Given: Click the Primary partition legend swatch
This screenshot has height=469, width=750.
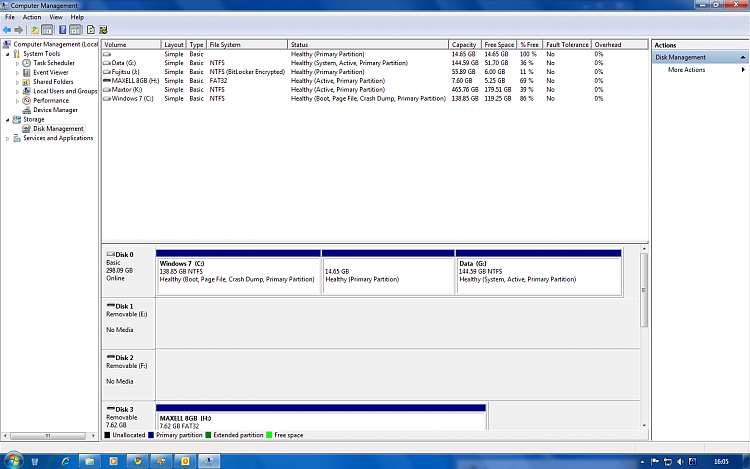Looking at the screenshot, I should (x=151, y=435).
